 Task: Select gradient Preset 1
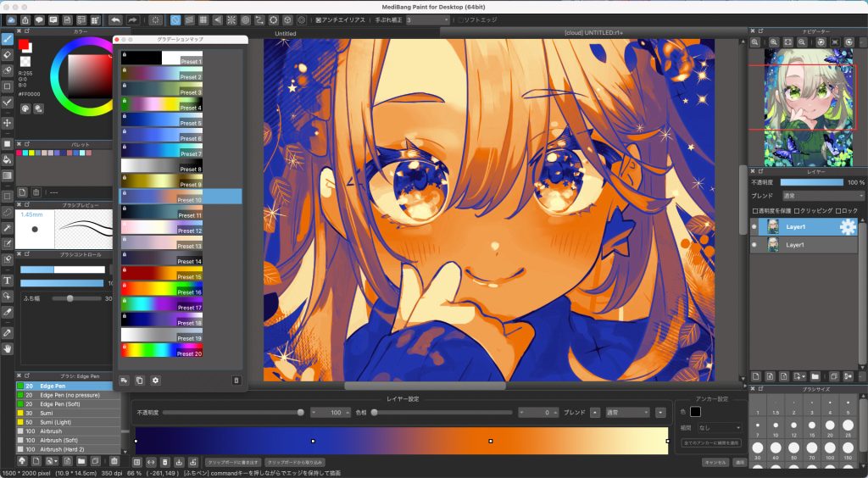coord(162,58)
